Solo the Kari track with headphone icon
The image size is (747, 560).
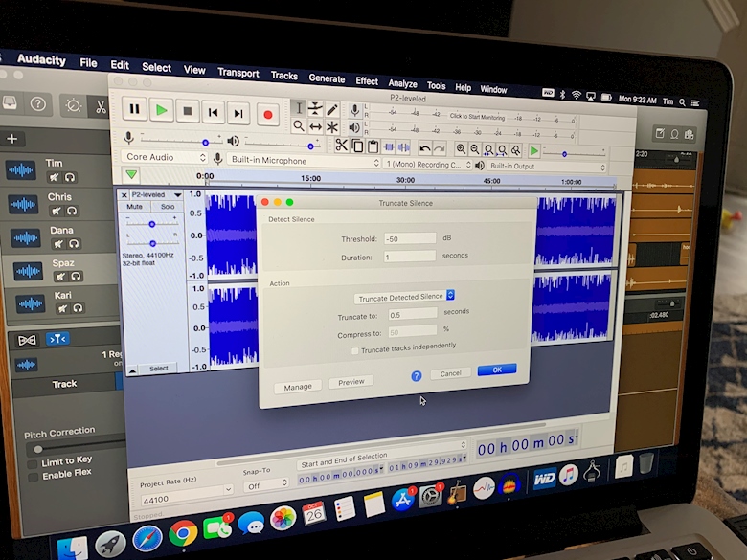point(79,308)
